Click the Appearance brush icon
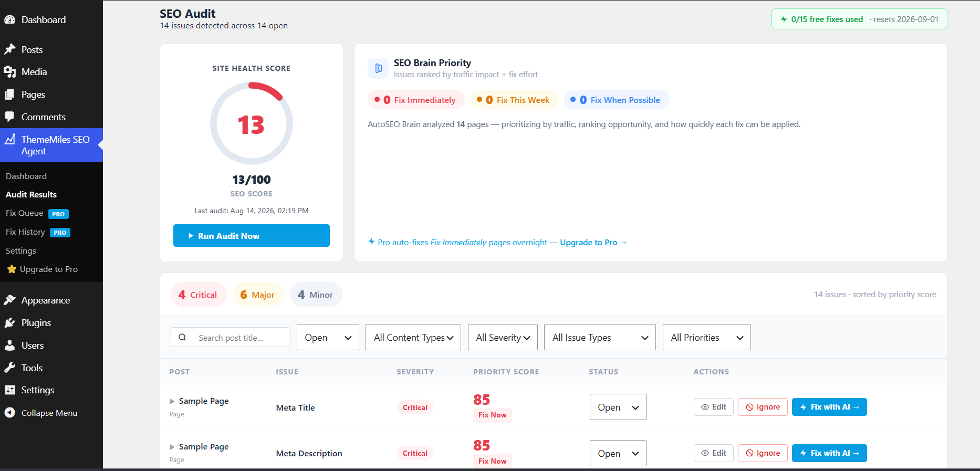980x471 pixels. [9, 300]
